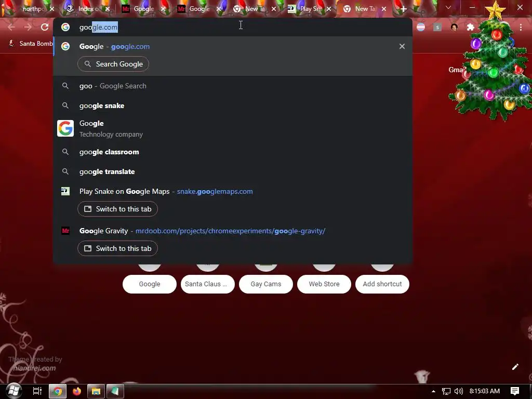
Task: Select the 'google translate' suggestion
Action: (x=232, y=171)
